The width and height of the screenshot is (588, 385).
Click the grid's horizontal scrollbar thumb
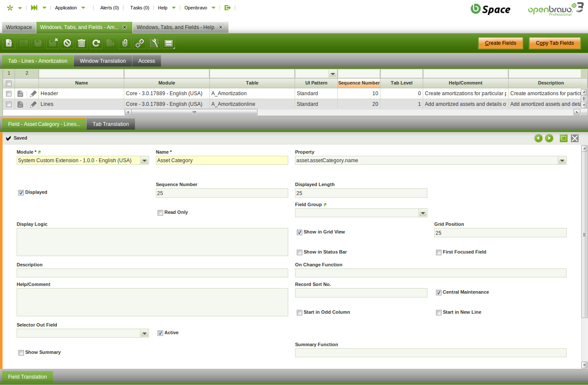[x=194, y=112]
